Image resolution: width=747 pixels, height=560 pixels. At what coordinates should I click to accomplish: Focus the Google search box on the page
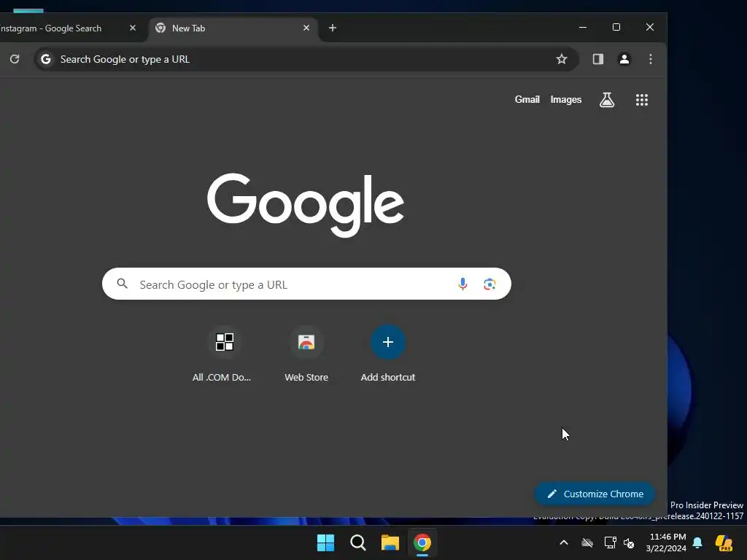click(306, 284)
